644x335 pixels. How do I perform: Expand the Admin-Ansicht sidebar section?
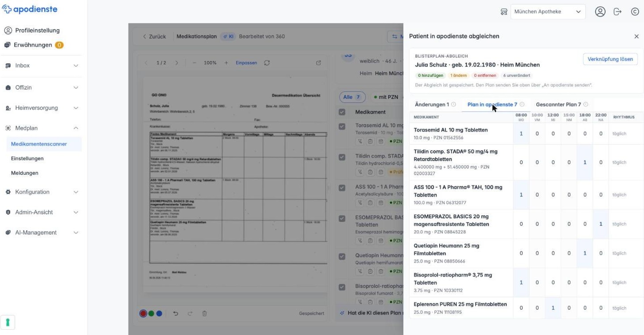pos(41,213)
